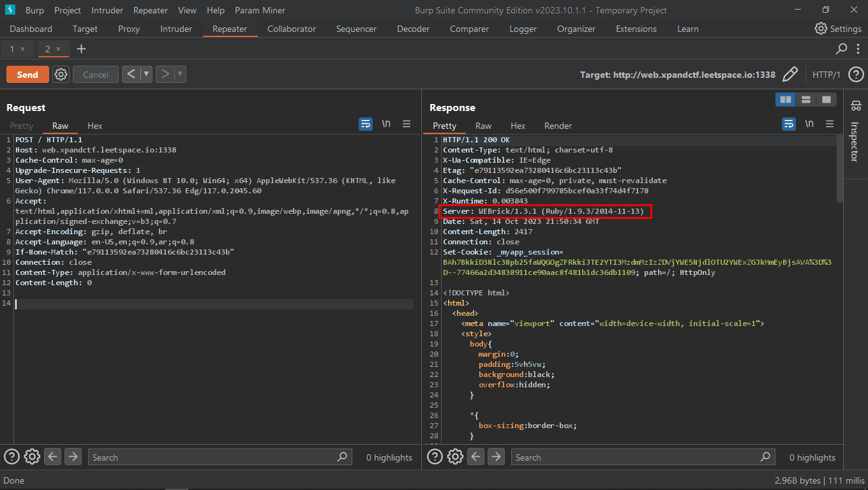Go to next Request search match
This screenshot has width=868, height=490.
[73, 457]
